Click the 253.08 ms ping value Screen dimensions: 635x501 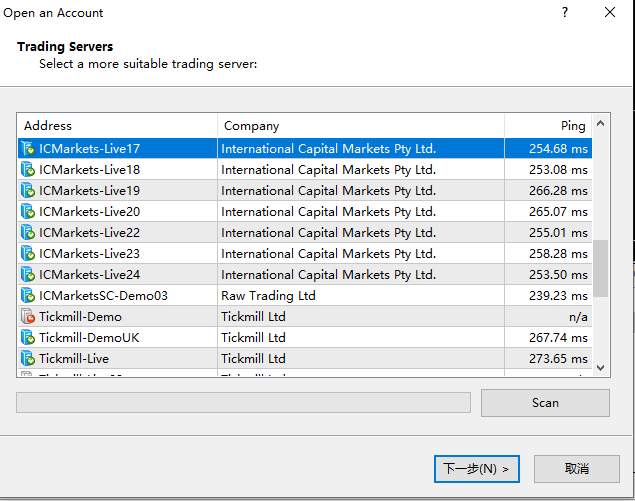[x=558, y=169]
